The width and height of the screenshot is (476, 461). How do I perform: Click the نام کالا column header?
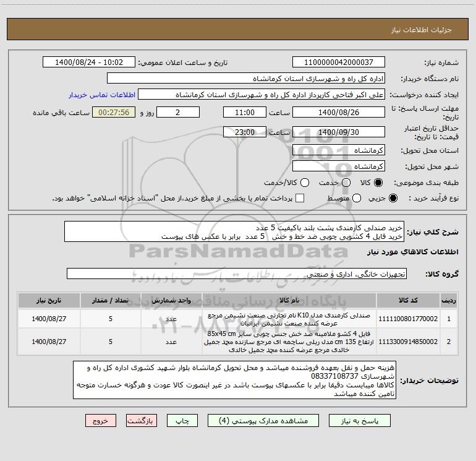pos(289,300)
